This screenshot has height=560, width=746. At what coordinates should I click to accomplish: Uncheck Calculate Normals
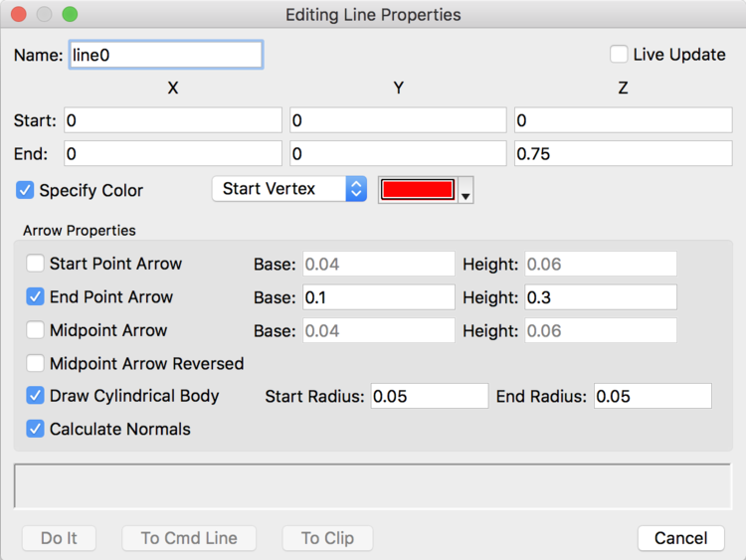[35, 429]
